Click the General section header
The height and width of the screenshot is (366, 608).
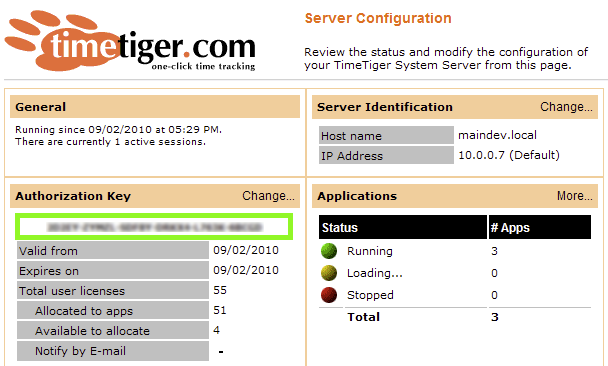[155, 107]
